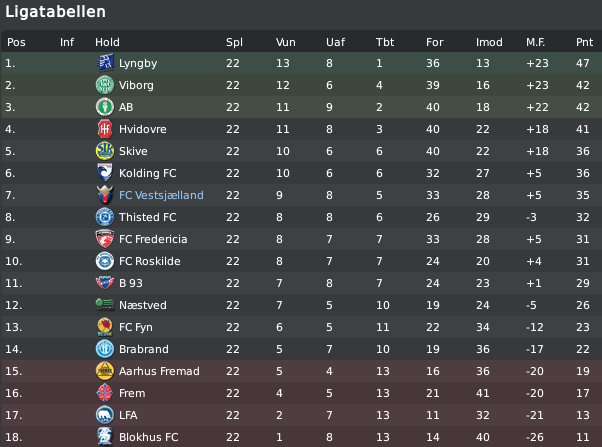Click the Skive club crest
The width and height of the screenshot is (602, 447).
point(105,151)
